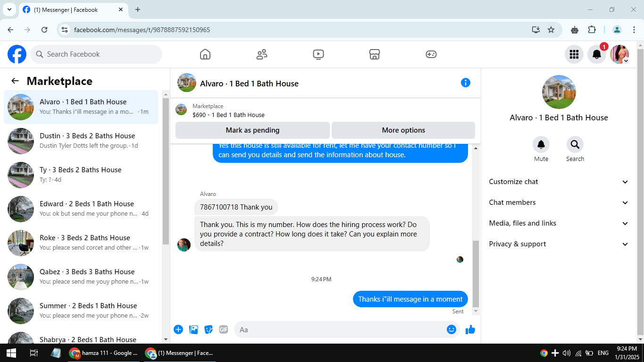
Task: Open more actions plus icon in composer
Action: (178, 329)
